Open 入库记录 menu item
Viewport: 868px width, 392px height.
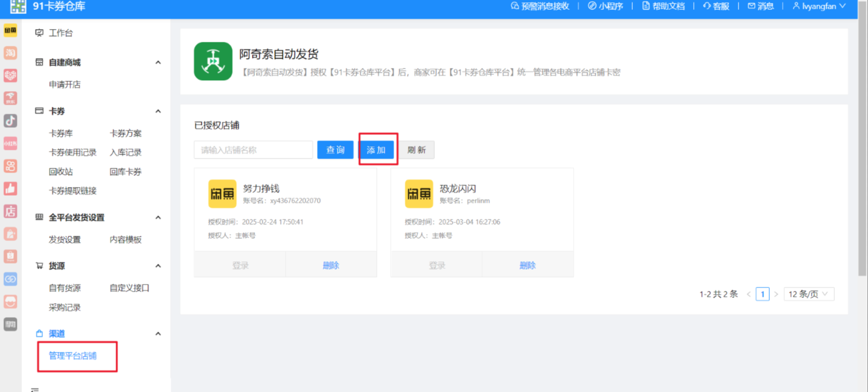[125, 153]
